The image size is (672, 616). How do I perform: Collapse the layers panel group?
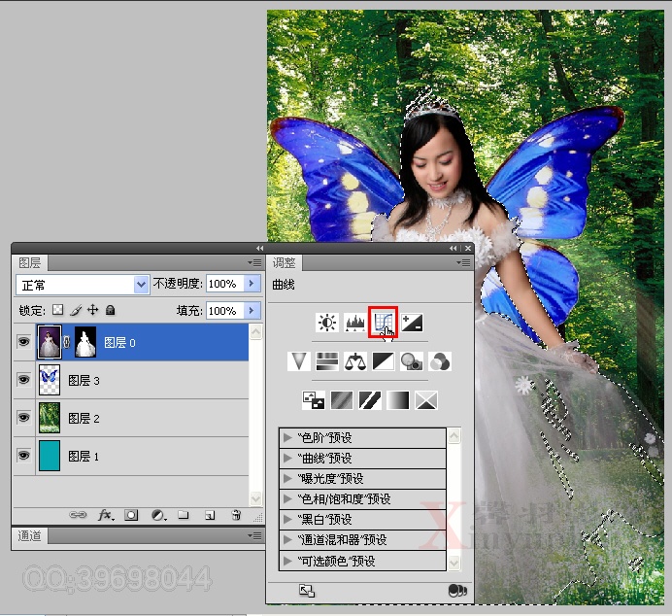coord(259,248)
